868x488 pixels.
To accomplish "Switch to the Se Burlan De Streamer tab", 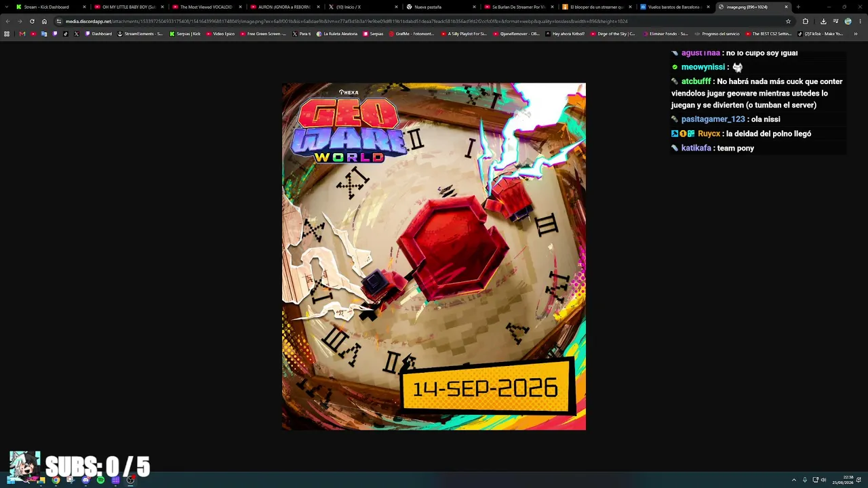I will pyautogui.click(x=519, y=7).
